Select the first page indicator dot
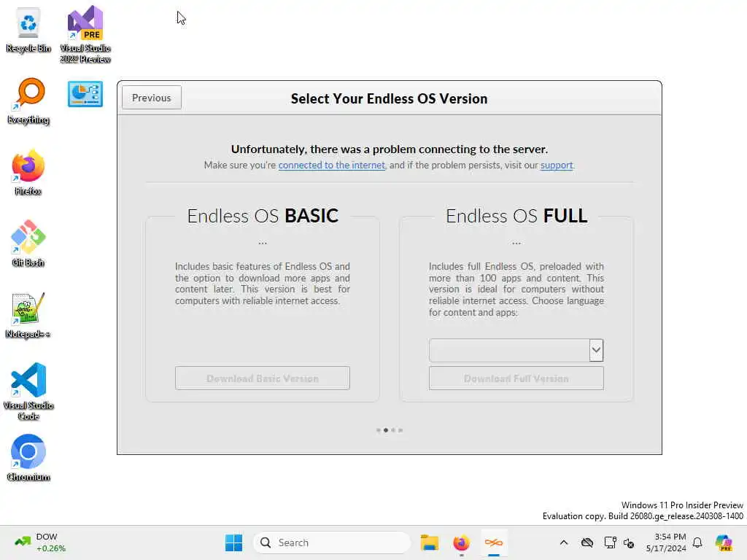 coord(379,430)
